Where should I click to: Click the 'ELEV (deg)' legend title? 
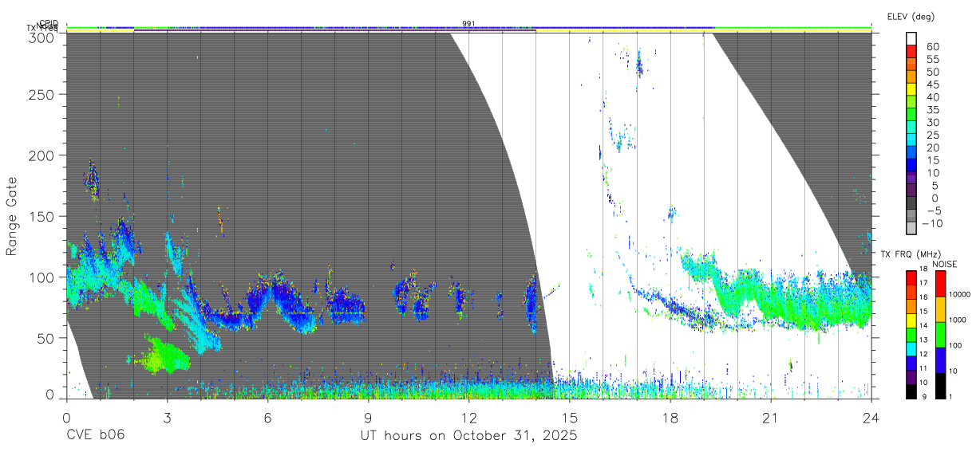tap(911, 17)
